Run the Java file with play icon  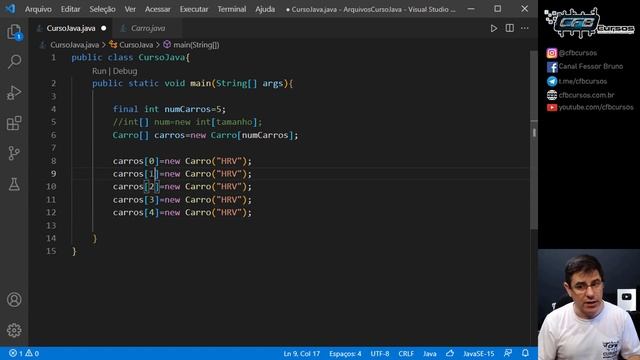[x=493, y=28]
